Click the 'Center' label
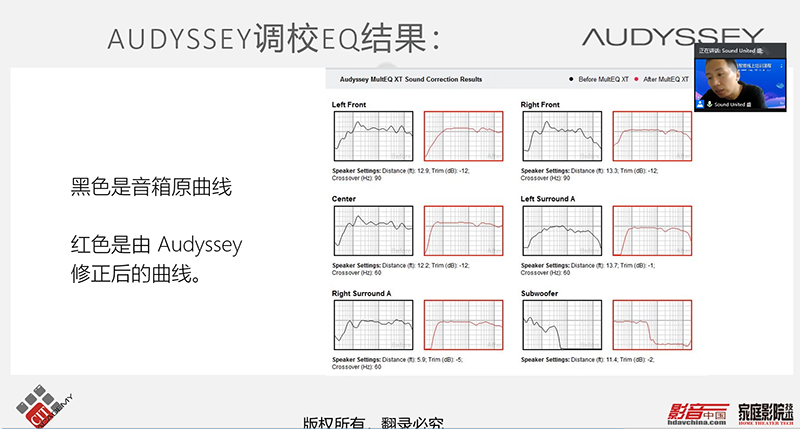The width and height of the screenshot is (800, 429). 344,199
